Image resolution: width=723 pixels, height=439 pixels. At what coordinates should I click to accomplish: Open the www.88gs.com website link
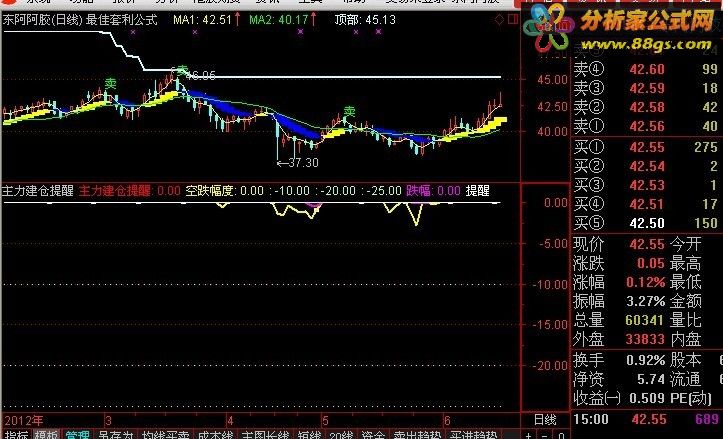646,45
